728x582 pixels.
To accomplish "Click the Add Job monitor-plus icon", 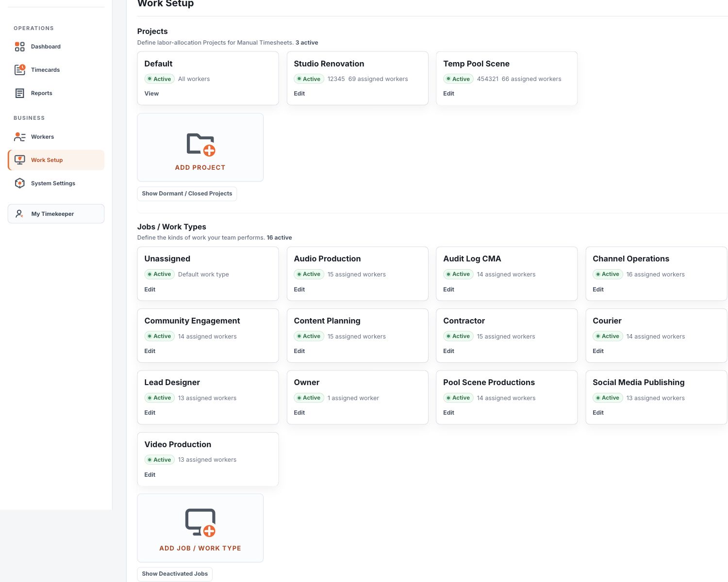I will pyautogui.click(x=200, y=523).
